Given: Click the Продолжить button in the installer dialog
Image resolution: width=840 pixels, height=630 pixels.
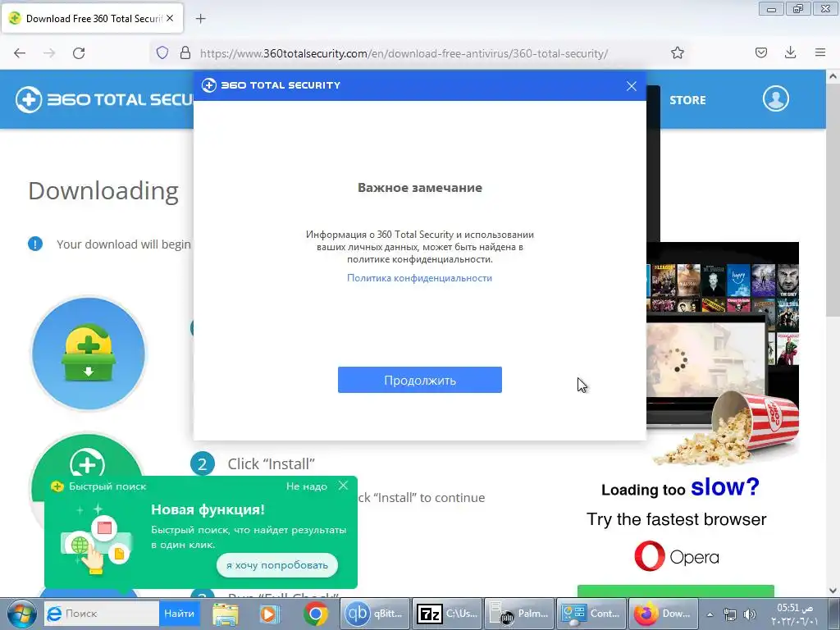Looking at the screenshot, I should (x=419, y=380).
